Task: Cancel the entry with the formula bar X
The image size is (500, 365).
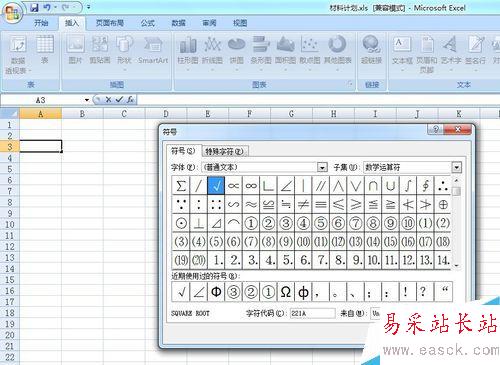Action: click(x=108, y=99)
